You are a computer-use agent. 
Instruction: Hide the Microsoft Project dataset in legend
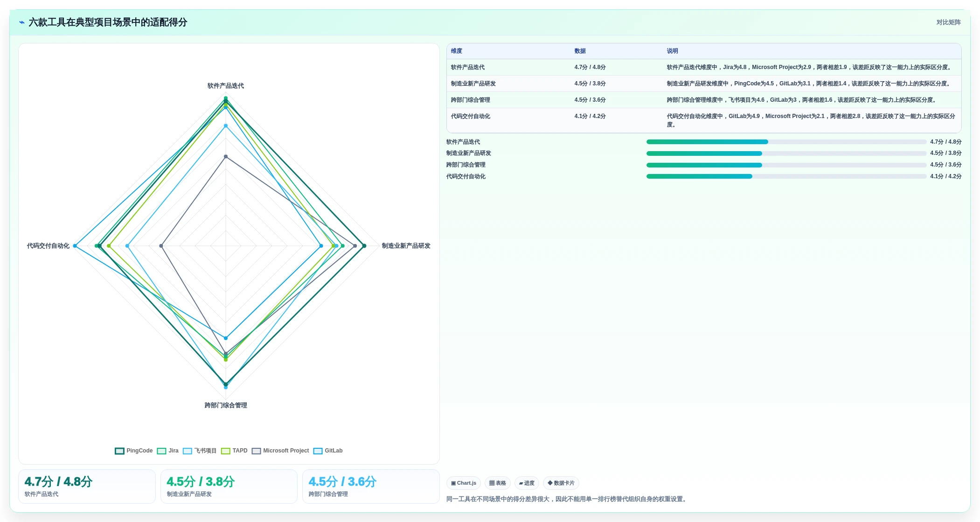pos(280,451)
